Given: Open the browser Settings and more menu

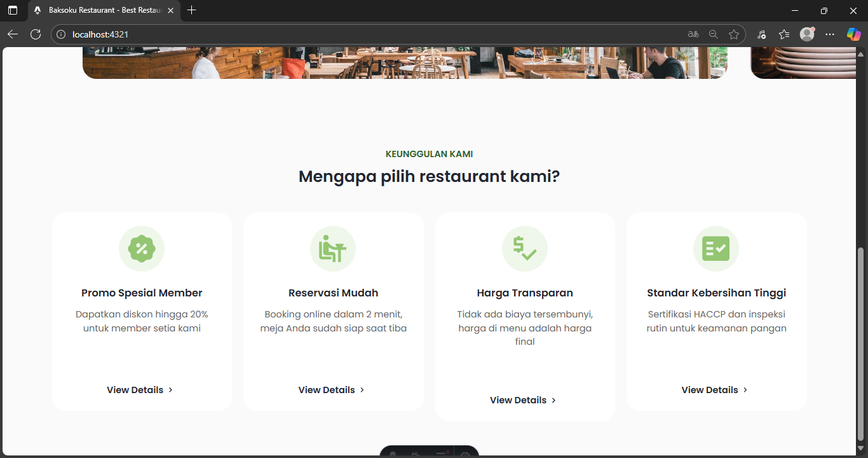Looking at the screenshot, I should pyautogui.click(x=830, y=34).
